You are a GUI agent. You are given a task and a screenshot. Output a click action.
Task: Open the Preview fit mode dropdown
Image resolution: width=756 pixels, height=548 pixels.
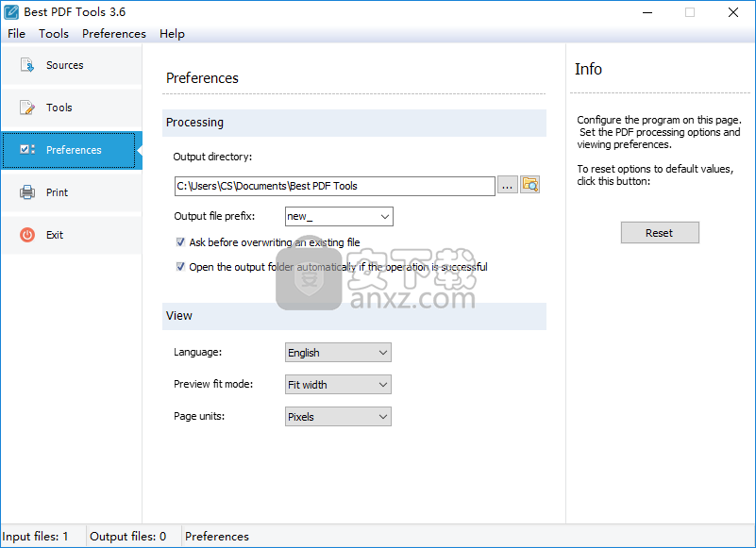point(338,385)
